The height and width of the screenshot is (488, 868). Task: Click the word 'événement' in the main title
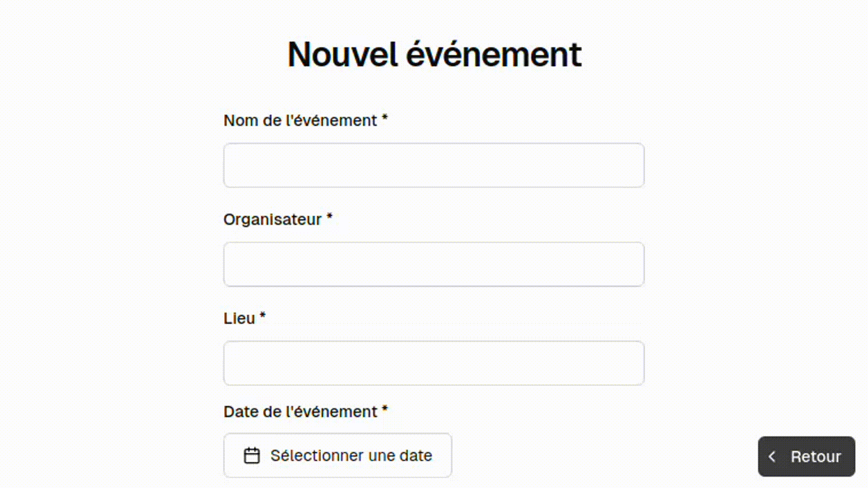[x=494, y=55]
